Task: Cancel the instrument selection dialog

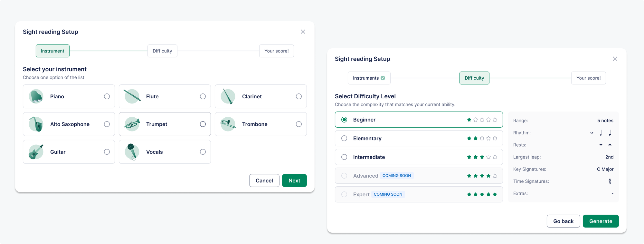Action: 264,181
